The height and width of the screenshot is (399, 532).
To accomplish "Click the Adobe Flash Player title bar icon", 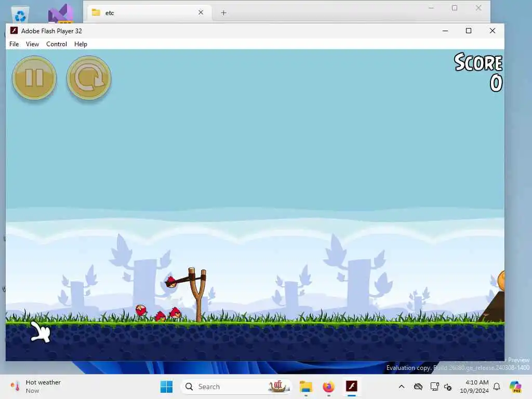I will (x=14, y=31).
